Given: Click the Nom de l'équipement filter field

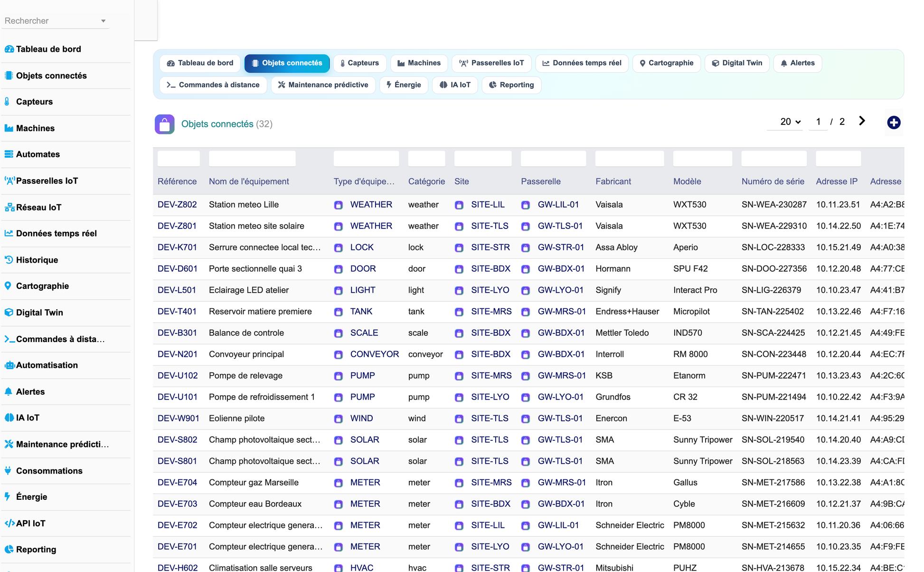Looking at the screenshot, I should 252,159.
